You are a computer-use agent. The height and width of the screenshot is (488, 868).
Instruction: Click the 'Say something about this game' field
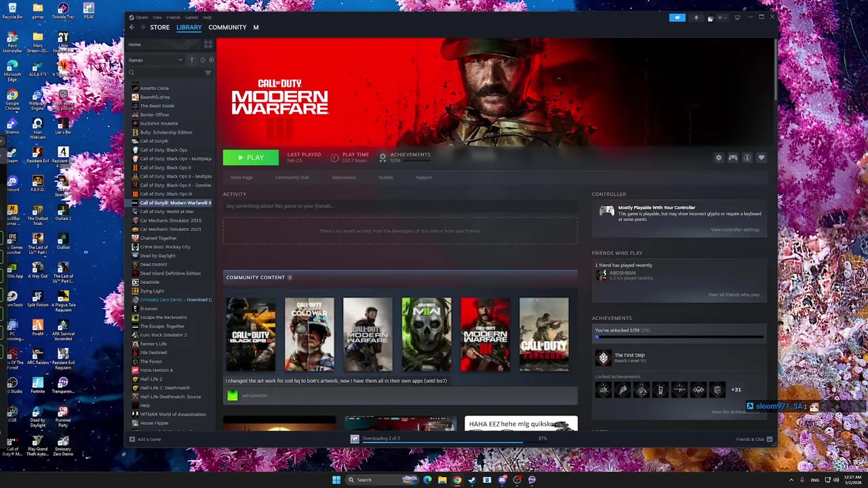pos(400,206)
